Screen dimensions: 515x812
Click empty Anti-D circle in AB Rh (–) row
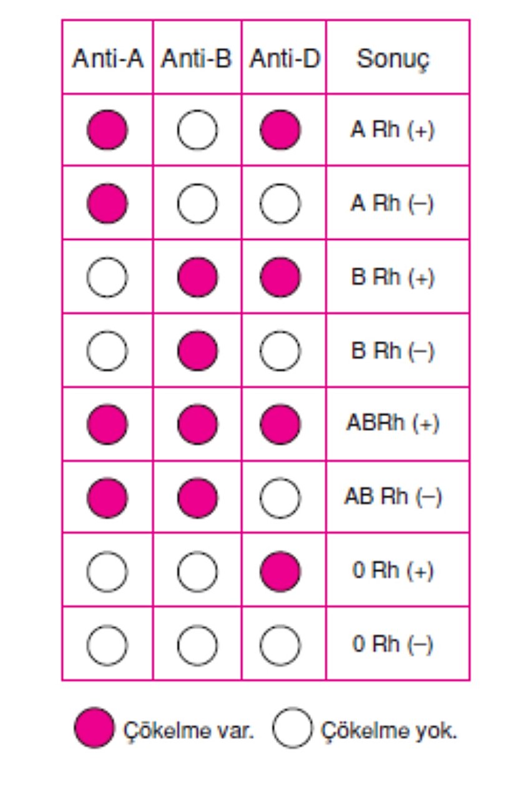280,498
